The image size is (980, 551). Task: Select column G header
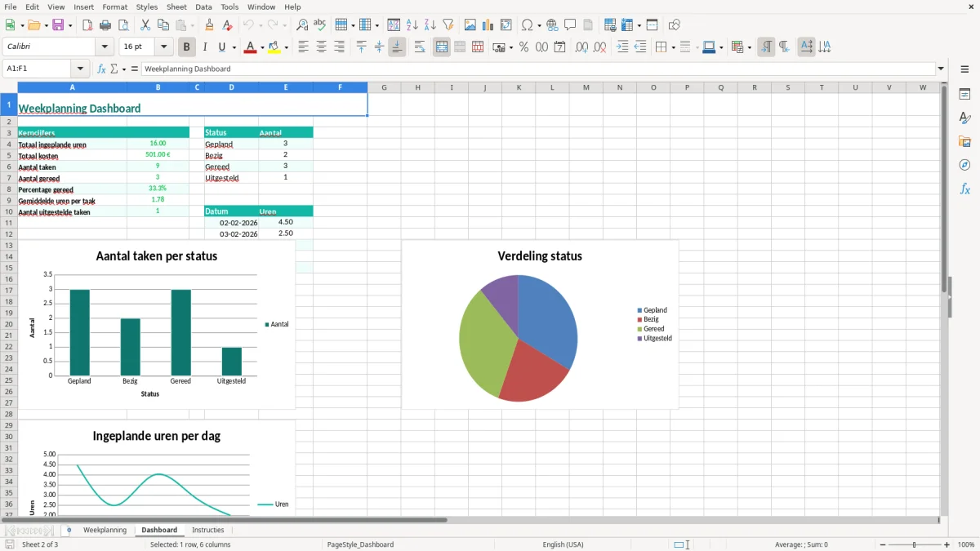(384, 87)
